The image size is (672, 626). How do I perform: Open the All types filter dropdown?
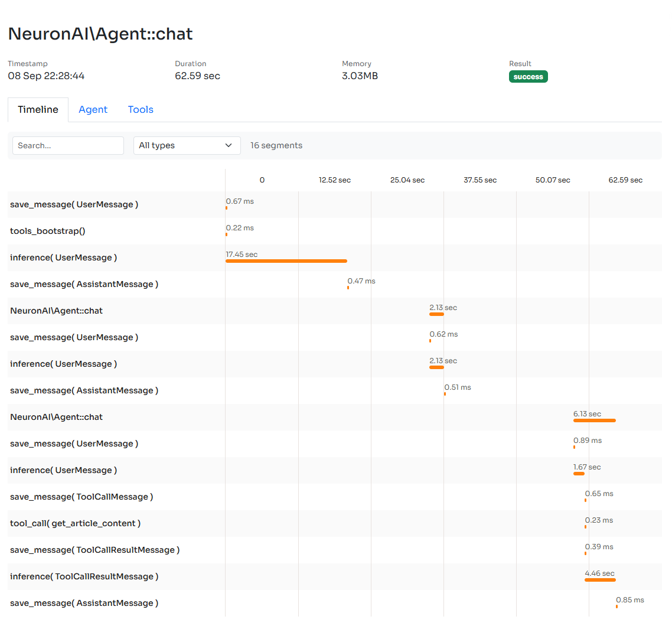[x=187, y=145]
